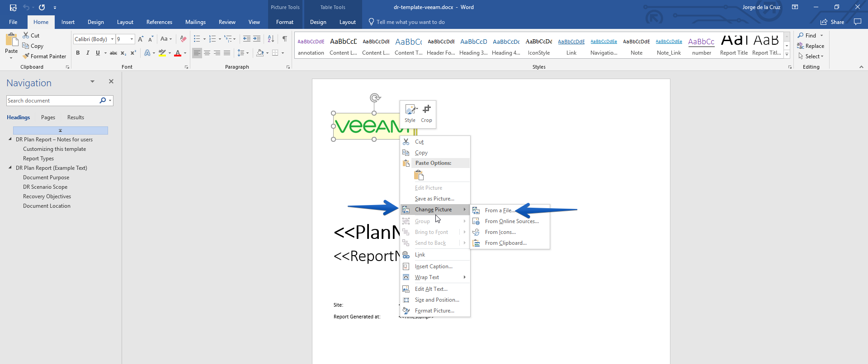Click the Crop tool in mini toolbar

pos(426,114)
